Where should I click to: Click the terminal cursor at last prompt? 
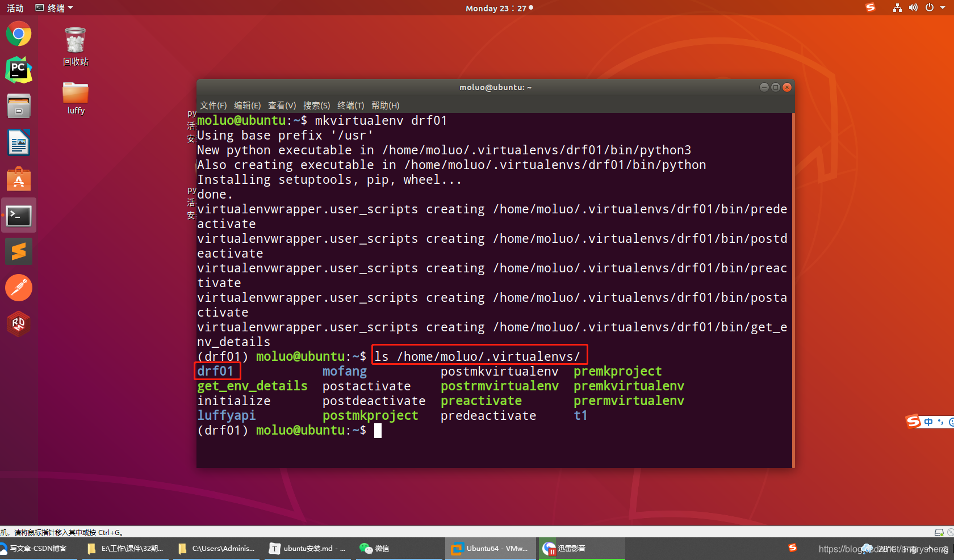coord(378,431)
